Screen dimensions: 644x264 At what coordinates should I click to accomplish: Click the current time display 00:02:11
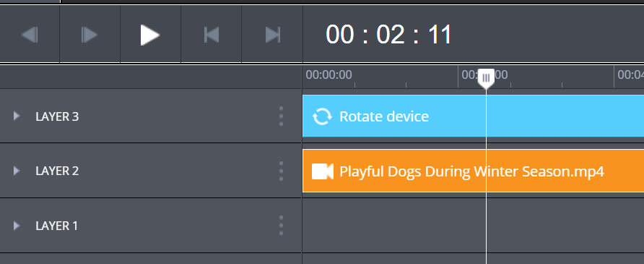tap(388, 35)
